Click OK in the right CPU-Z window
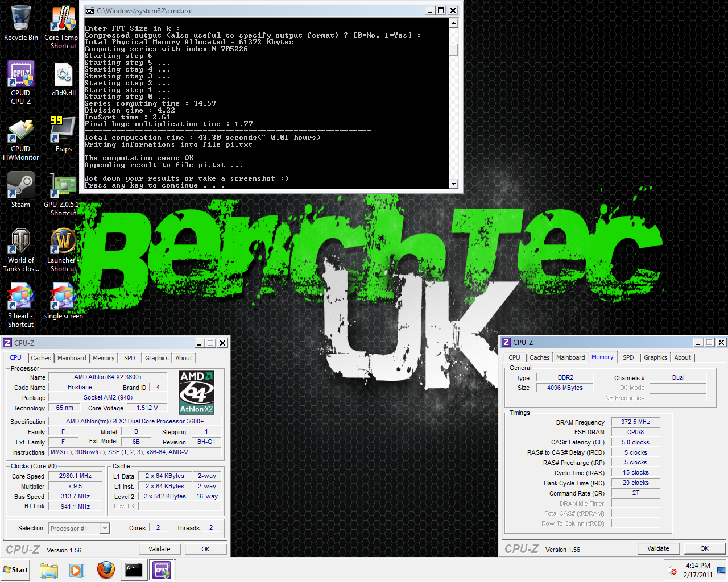 [705, 548]
